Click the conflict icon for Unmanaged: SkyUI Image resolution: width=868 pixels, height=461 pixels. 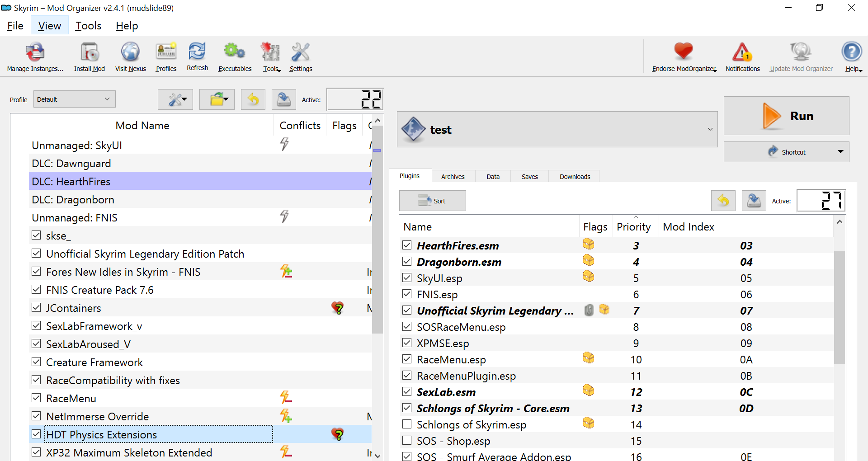tap(284, 145)
